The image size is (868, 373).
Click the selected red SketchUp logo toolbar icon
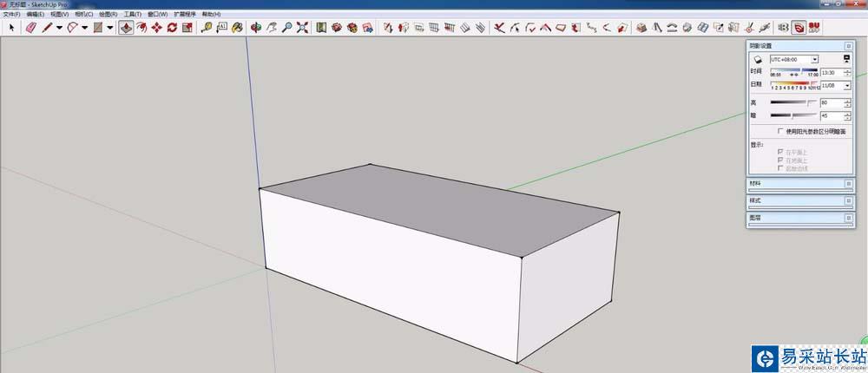pos(799,28)
